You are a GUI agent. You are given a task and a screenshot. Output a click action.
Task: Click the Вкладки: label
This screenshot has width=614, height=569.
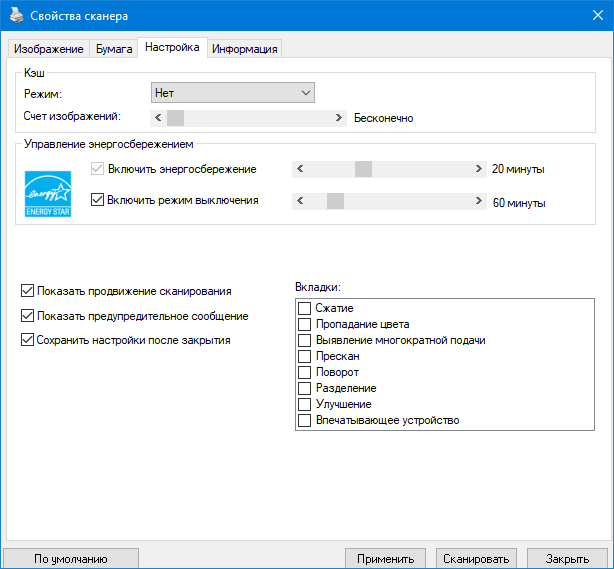[x=318, y=287]
